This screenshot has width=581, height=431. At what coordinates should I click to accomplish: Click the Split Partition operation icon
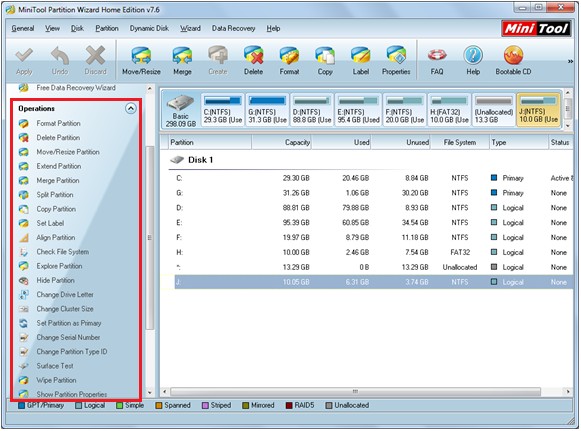pyautogui.click(x=24, y=195)
